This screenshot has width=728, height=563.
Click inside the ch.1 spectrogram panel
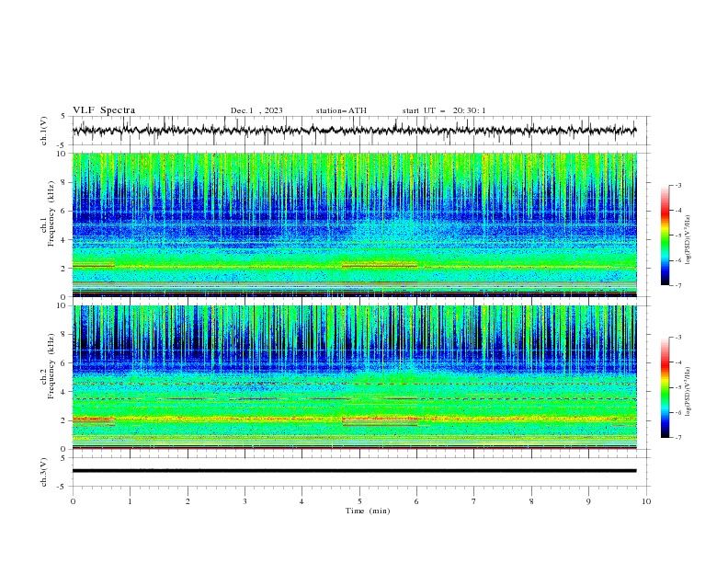(354, 224)
